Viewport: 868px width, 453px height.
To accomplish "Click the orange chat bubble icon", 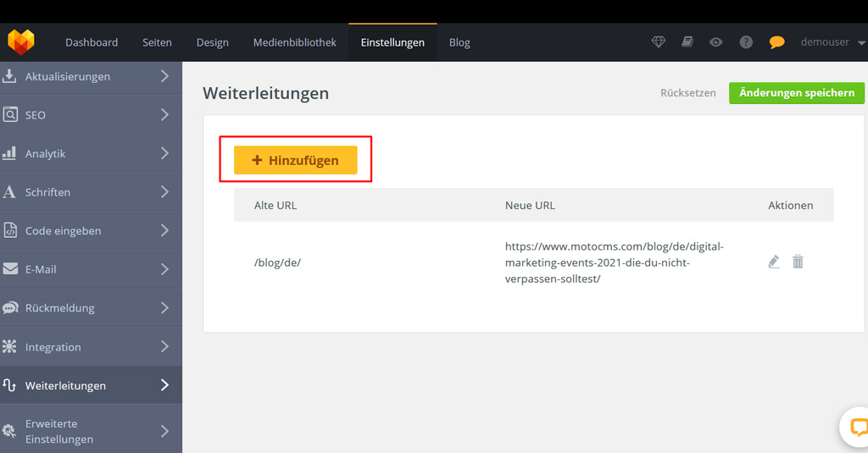I will (776, 42).
